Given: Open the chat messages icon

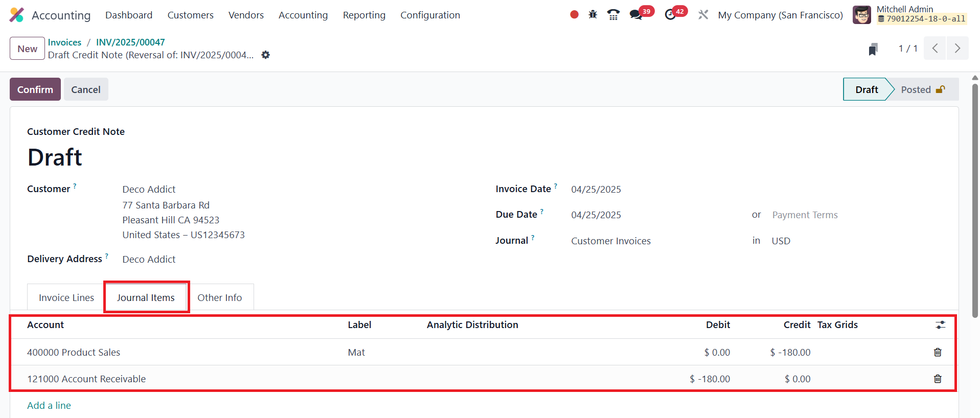Looking at the screenshot, I should [x=636, y=15].
